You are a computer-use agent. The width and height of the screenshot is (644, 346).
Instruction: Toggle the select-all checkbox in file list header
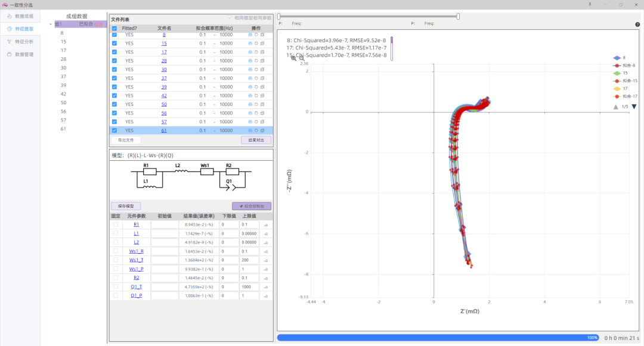[114, 28]
